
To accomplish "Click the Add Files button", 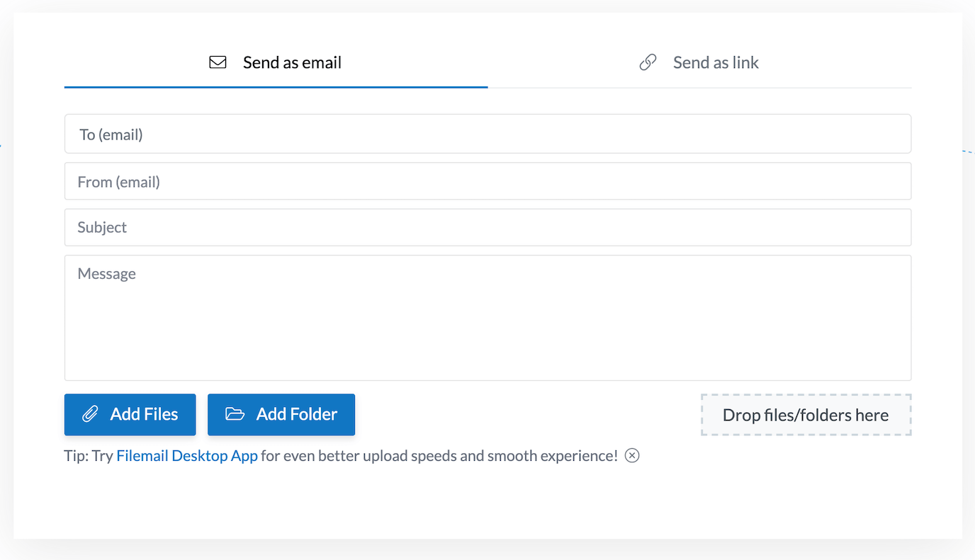I will [130, 414].
